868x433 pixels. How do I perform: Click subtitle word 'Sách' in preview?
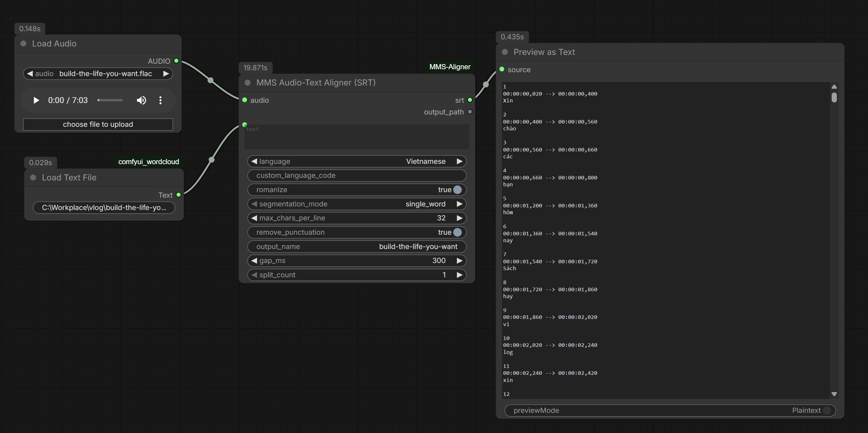pyautogui.click(x=509, y=269)
